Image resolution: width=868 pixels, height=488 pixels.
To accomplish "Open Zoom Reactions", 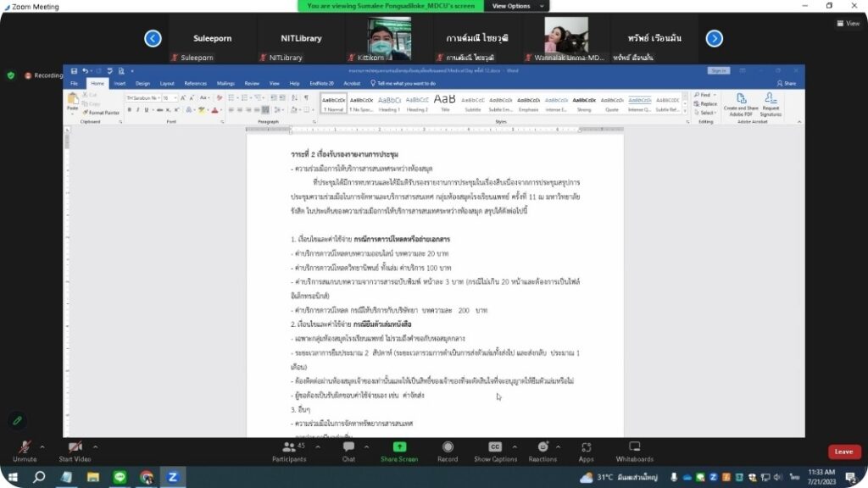I will pyautogui.click(x=542, y=446).
